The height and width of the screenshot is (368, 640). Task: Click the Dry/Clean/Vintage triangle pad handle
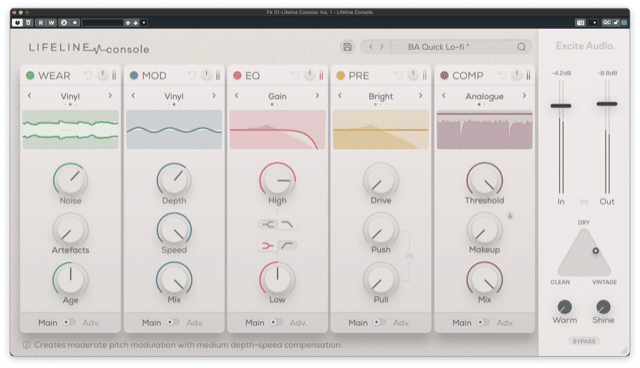click(x=596, y=251)
